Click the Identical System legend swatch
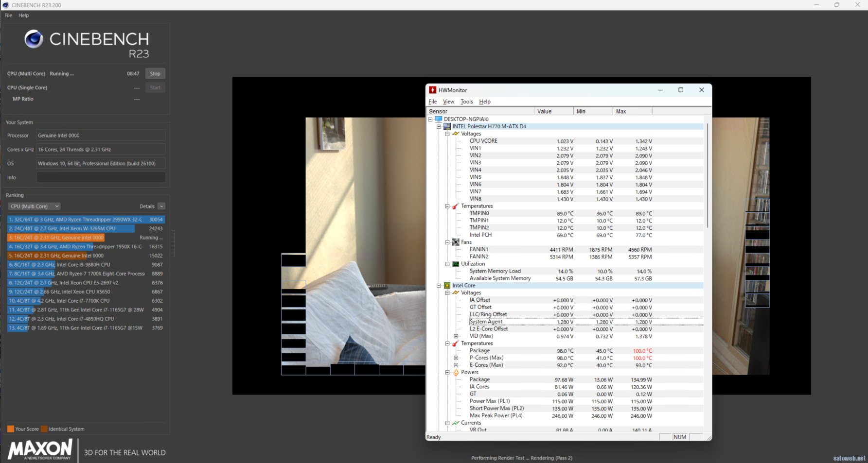 point(44,429)
